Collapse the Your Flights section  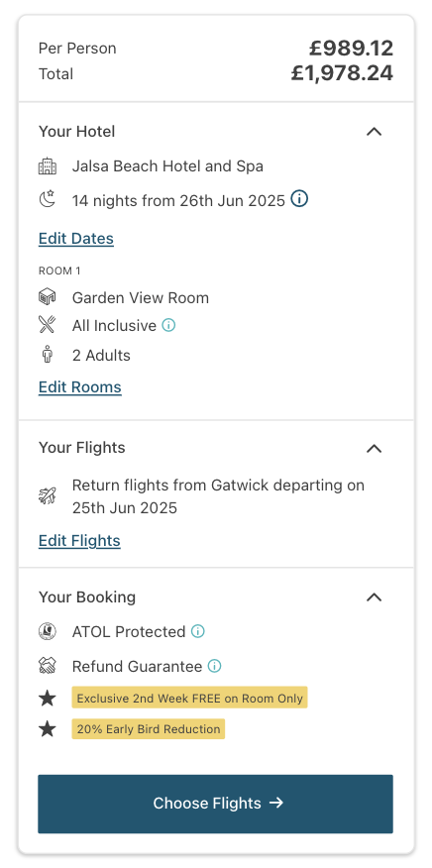coord(375,449)
